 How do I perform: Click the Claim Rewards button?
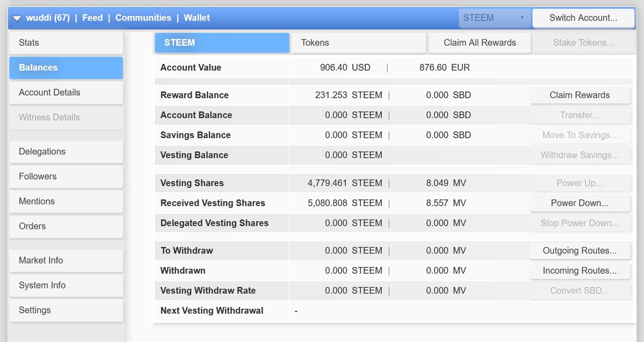[x=580, y=95]
